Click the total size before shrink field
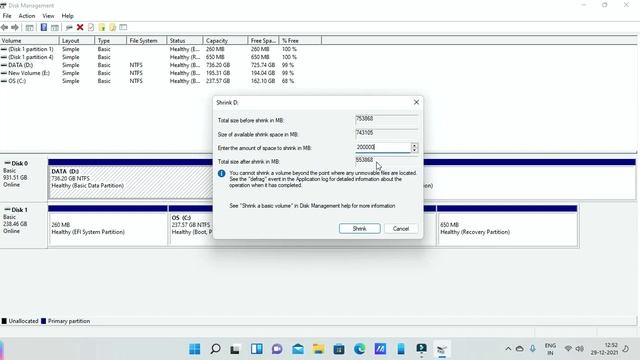Viewport: 640px width, 360px height. click(387, 119)
